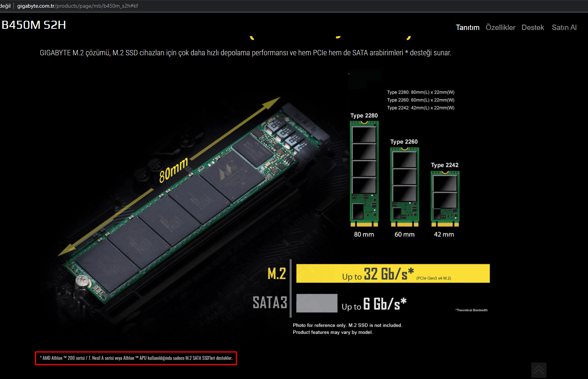Select the Type 2260 SSD illustration

[404, 187]
